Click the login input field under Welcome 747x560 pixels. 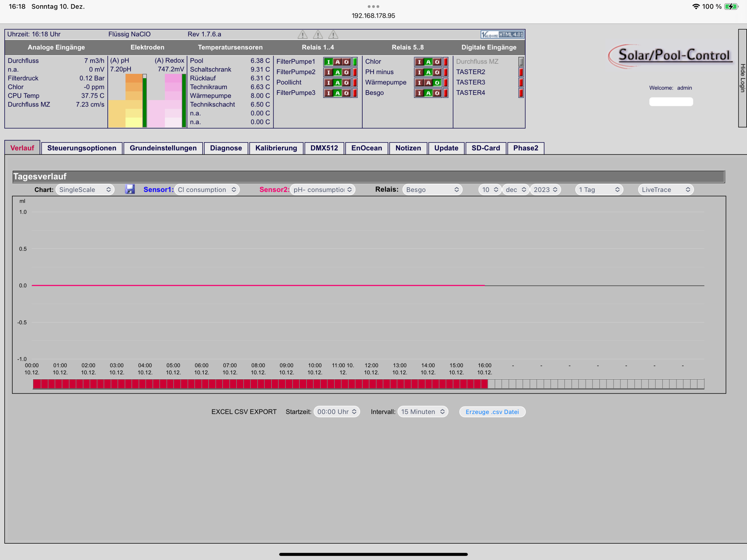point(671,102)
